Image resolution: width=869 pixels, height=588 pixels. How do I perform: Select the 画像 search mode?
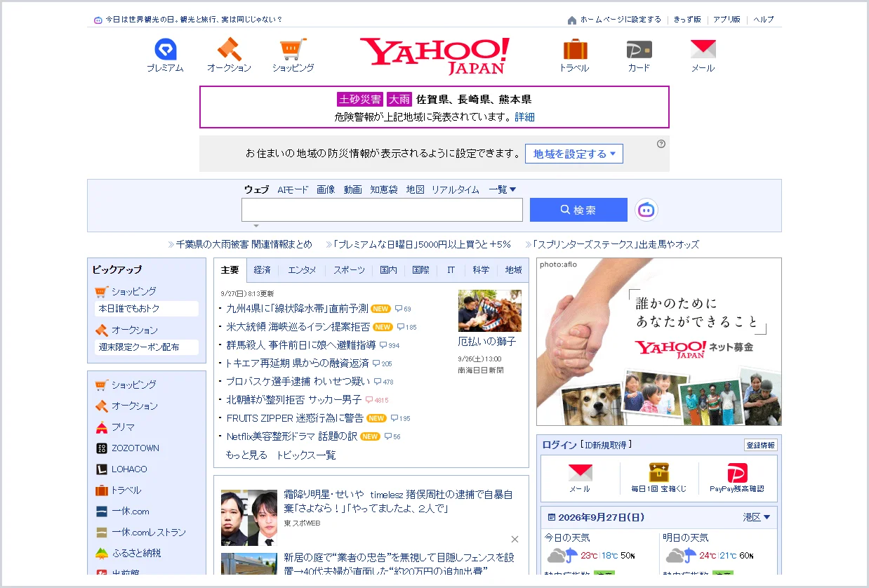tap(326, 189)
